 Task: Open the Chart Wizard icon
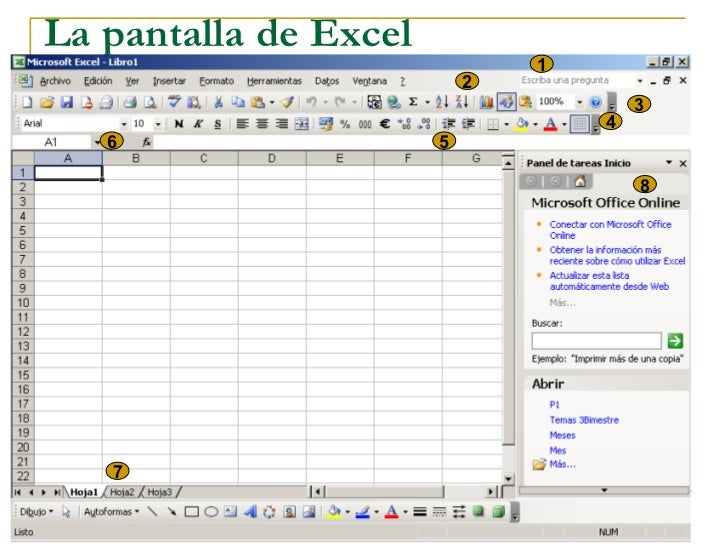pyautogui.click(x=486, y=102)
